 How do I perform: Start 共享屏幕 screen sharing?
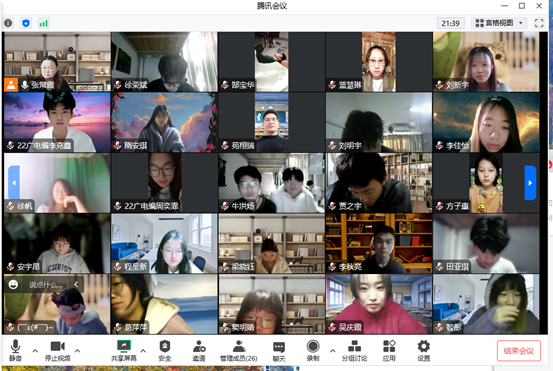[124, 351]
